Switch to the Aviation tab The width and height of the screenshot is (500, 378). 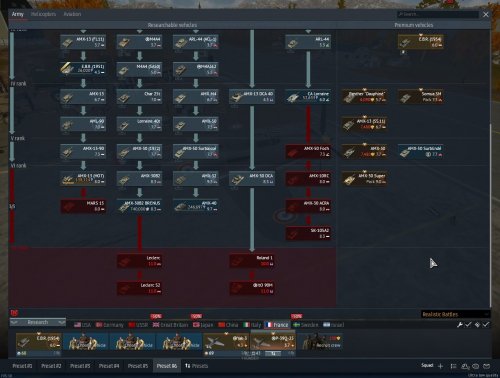pos(72,14)
